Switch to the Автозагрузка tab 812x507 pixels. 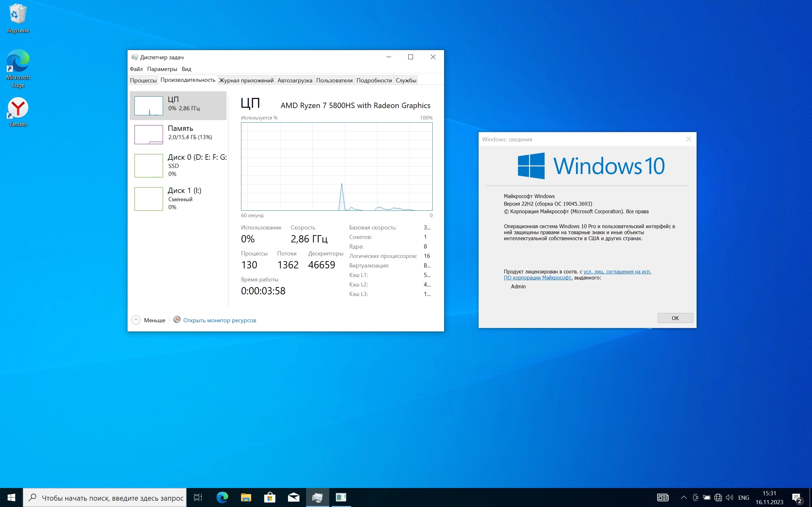295,80
